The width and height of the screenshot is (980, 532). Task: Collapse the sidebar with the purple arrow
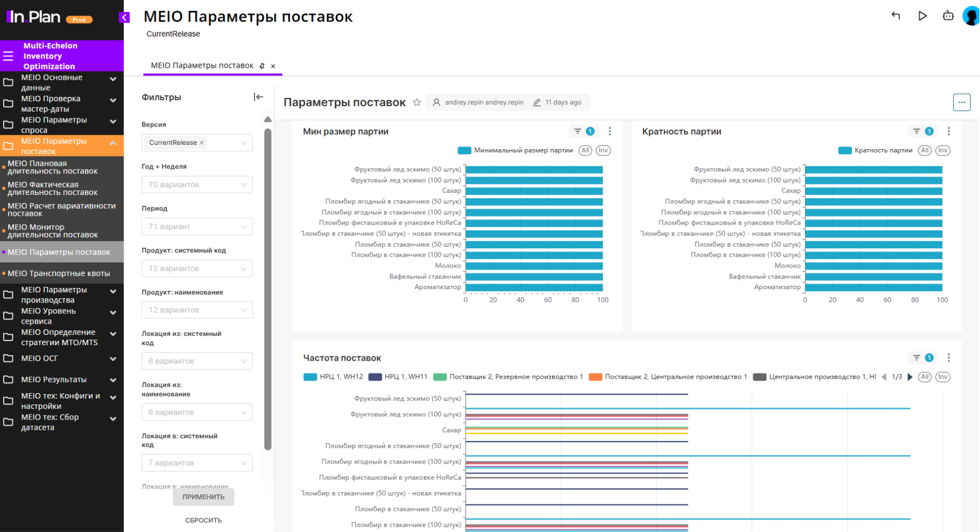click(124, 17)
